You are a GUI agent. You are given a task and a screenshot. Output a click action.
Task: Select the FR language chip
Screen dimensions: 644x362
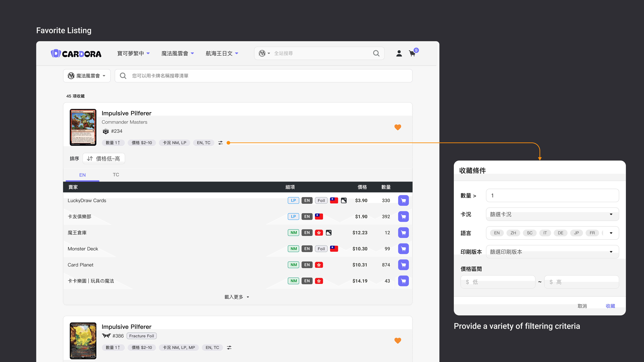592,233
